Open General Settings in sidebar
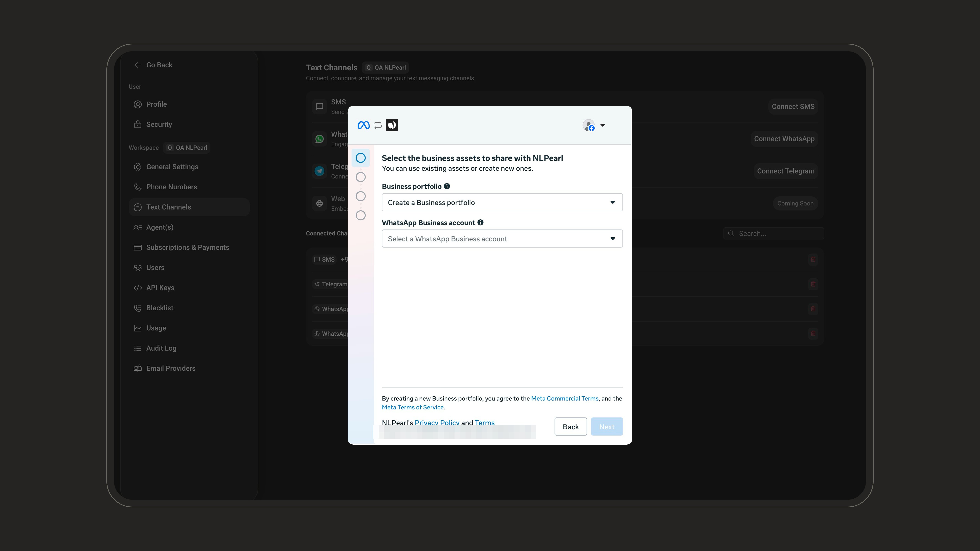The image size is (980, 551). tap(189, 167)
